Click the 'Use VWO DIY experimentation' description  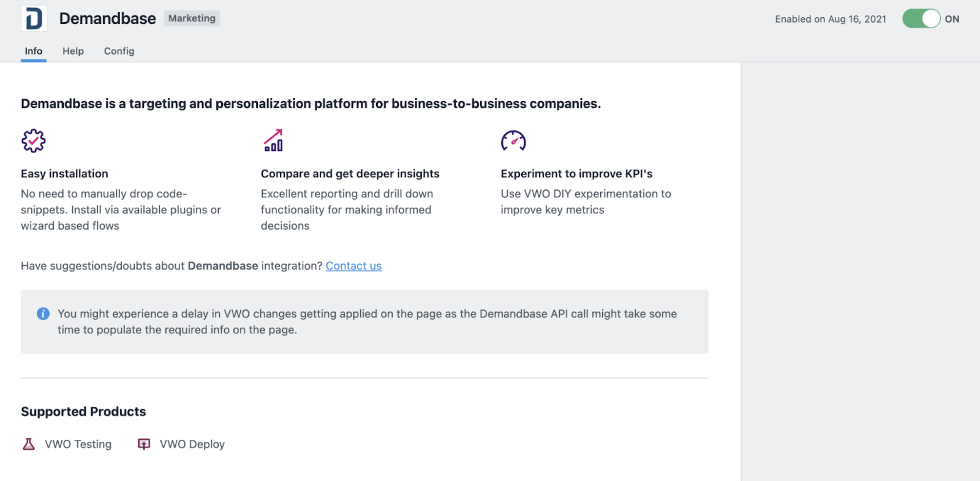point(586,202)
